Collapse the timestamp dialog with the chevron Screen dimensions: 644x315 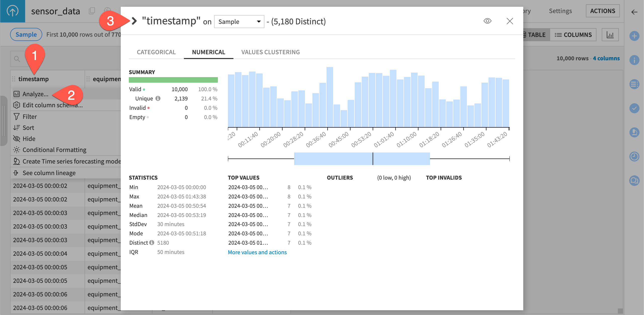134,21
